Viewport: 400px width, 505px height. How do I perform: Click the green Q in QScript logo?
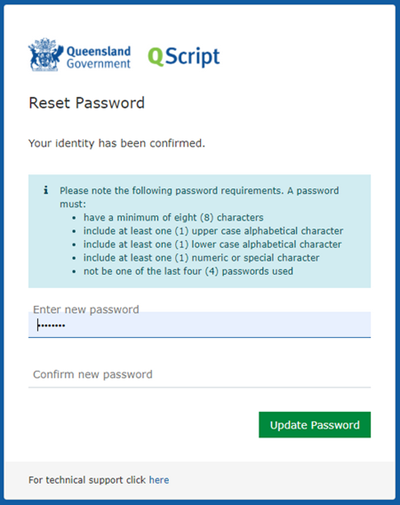coord(156,56)
